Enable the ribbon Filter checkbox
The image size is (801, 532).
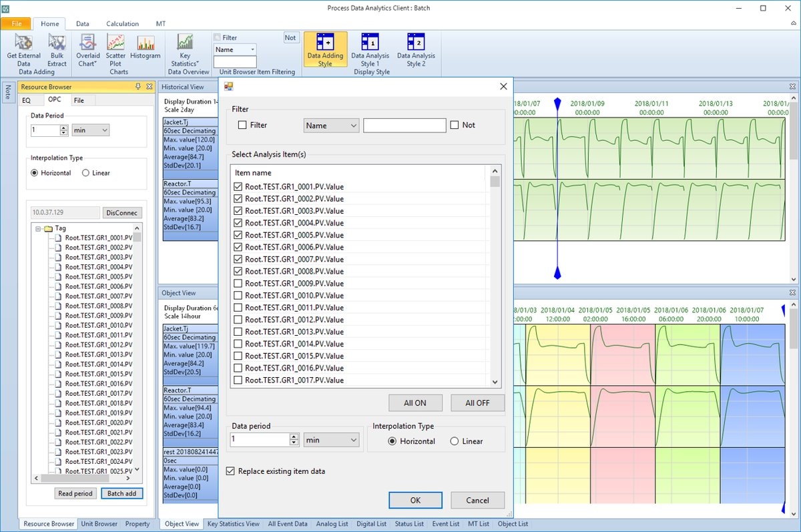(218, 37)
